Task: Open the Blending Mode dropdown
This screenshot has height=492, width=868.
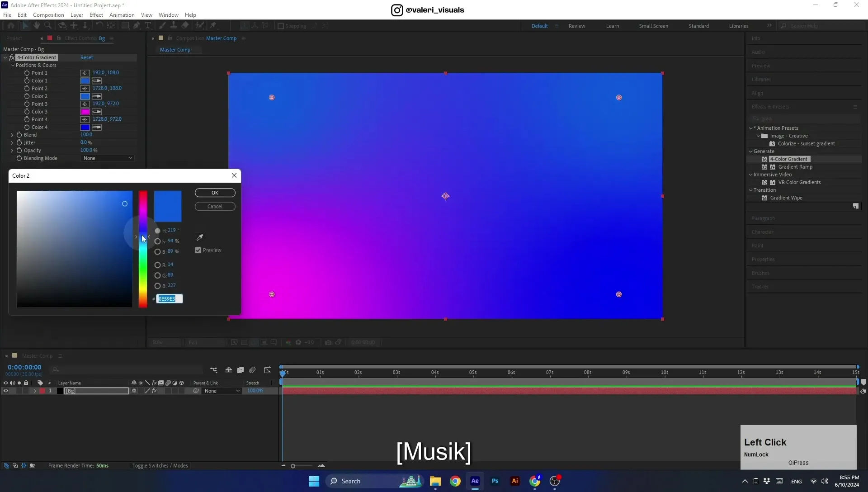Action: click(x=108, y=158)
